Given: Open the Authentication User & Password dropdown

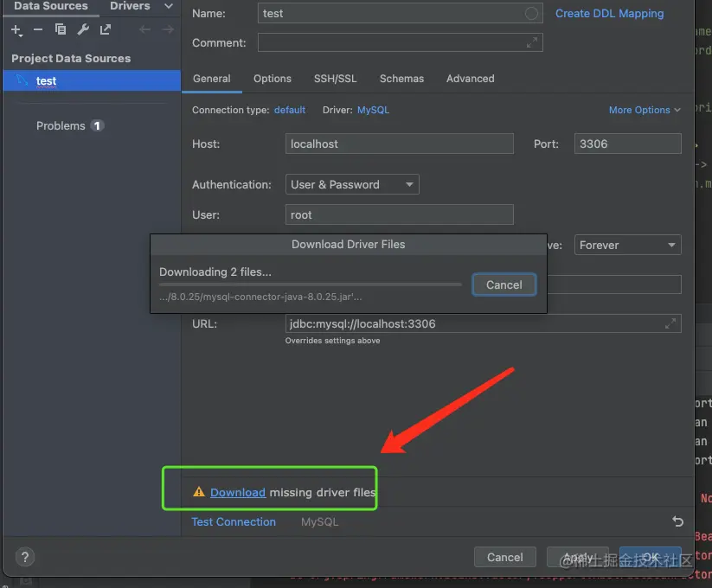Looking at the screenshot, I should (x=352, y=184).
